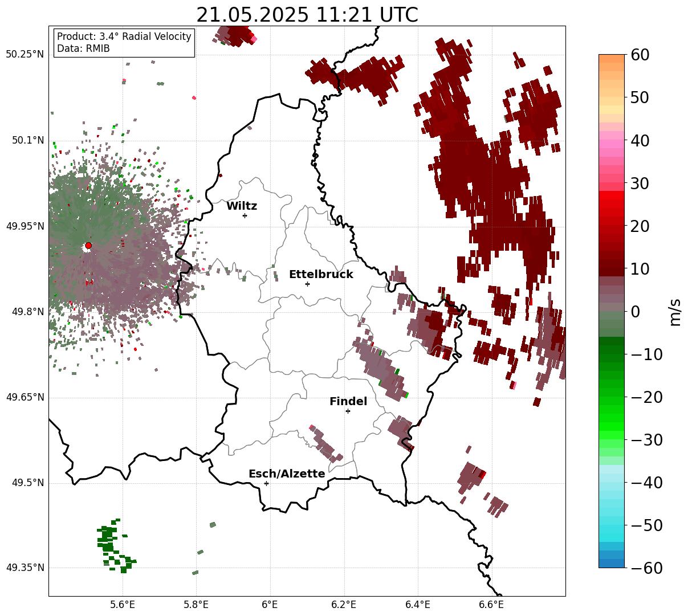Click the −60 tick label on colorbar
The image size is (688, 616).
pos(646,568)
